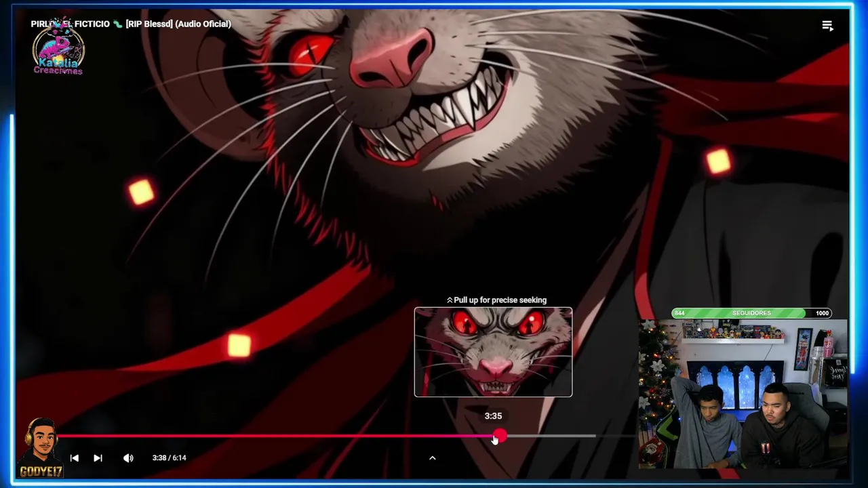This screenshot has width=868, height=488.
Task: Expand the player with the up chevron
Action: click(x=432, y=458)
